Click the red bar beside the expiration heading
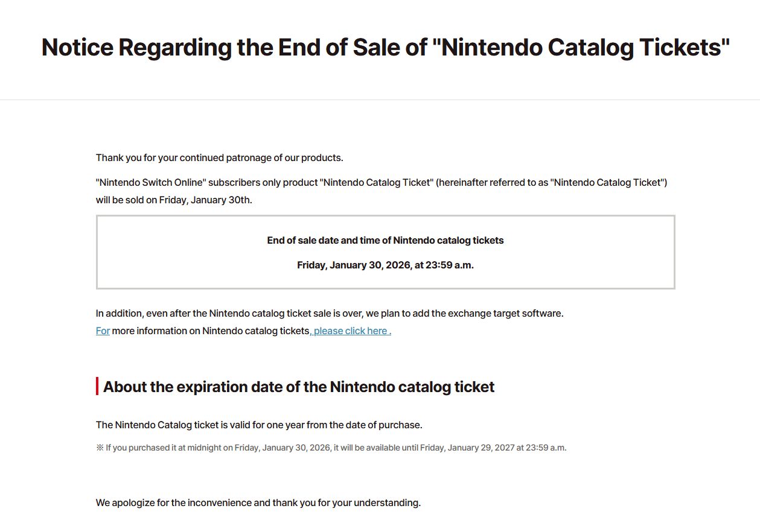The width and height of the screenshot is (760, 532). [97, 386]
